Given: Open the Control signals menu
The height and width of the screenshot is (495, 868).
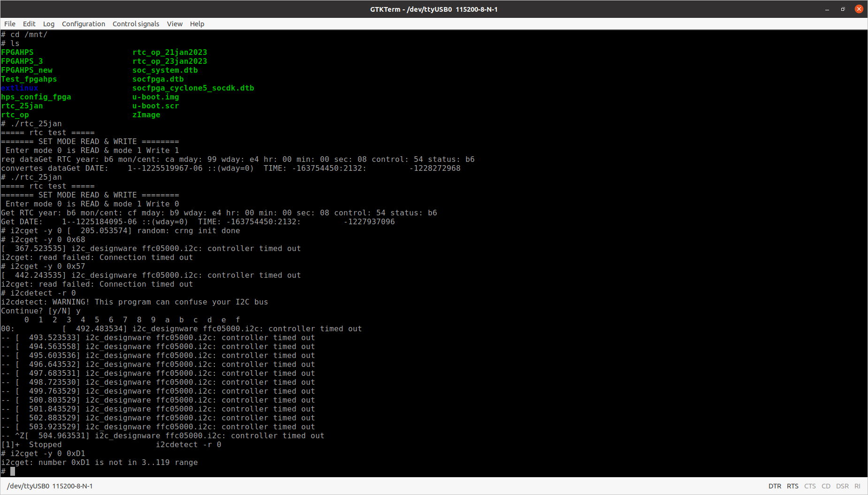Looking at the screenshot, I should [x=136, y=24].
